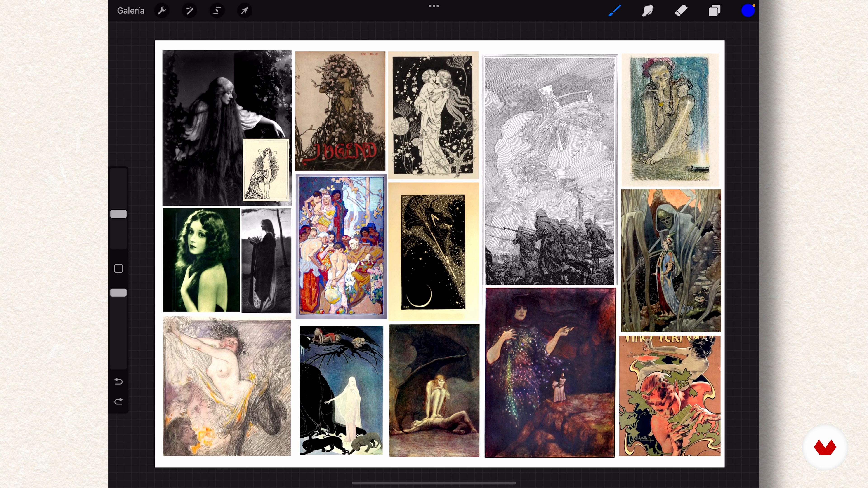The height and width of the screenshot is (488, 868).
Task: Tap the square modify button in sidebar
Action: 118,268
